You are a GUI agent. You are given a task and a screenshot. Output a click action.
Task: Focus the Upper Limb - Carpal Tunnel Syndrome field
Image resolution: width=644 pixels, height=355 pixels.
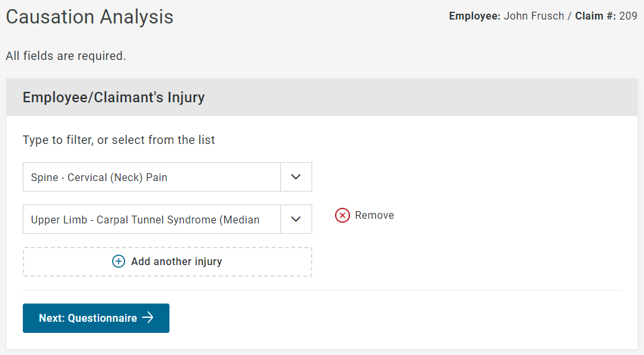[x=151, y=220]
